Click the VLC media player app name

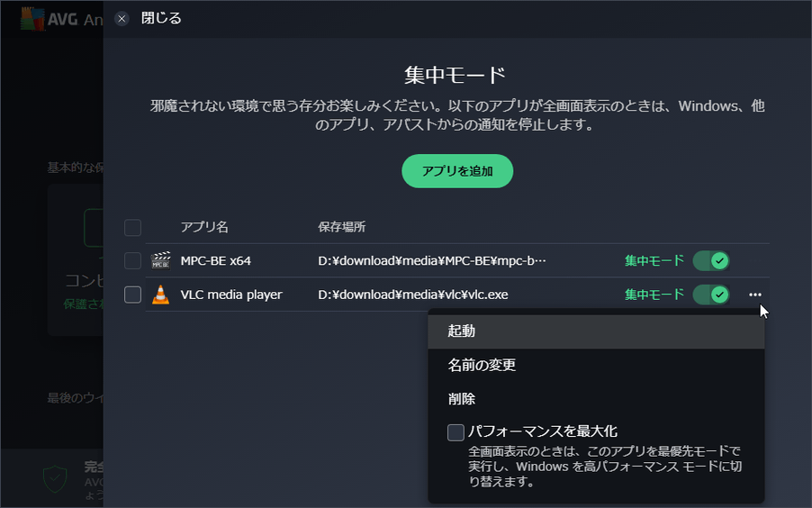231,295
